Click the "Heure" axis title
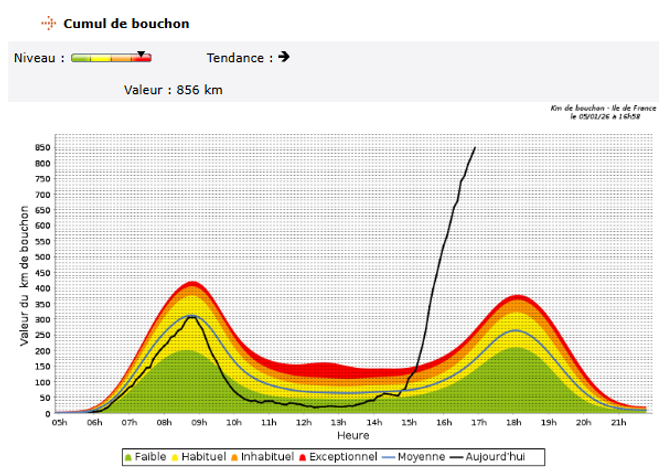Screen dimensions: 664x474 352,437
